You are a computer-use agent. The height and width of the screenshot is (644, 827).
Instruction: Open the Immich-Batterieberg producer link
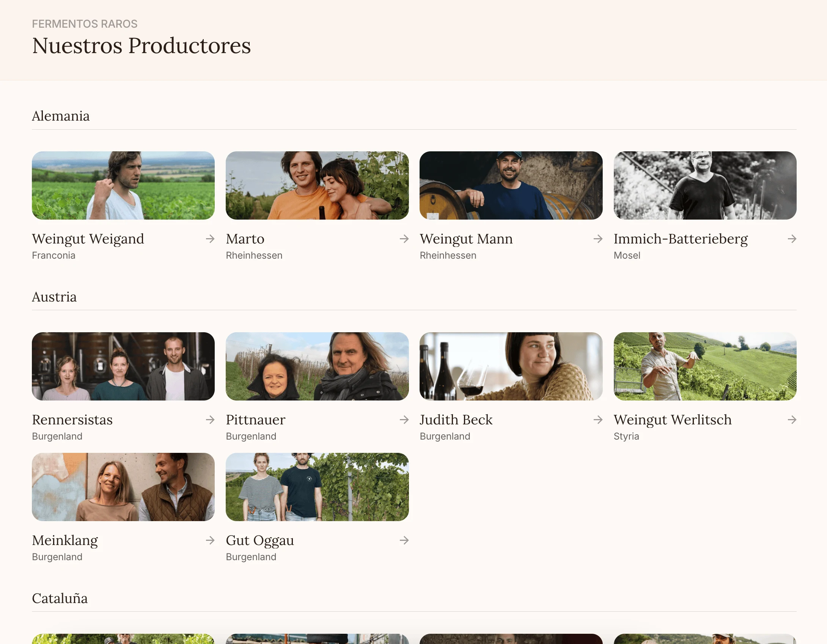pos(681,239)
